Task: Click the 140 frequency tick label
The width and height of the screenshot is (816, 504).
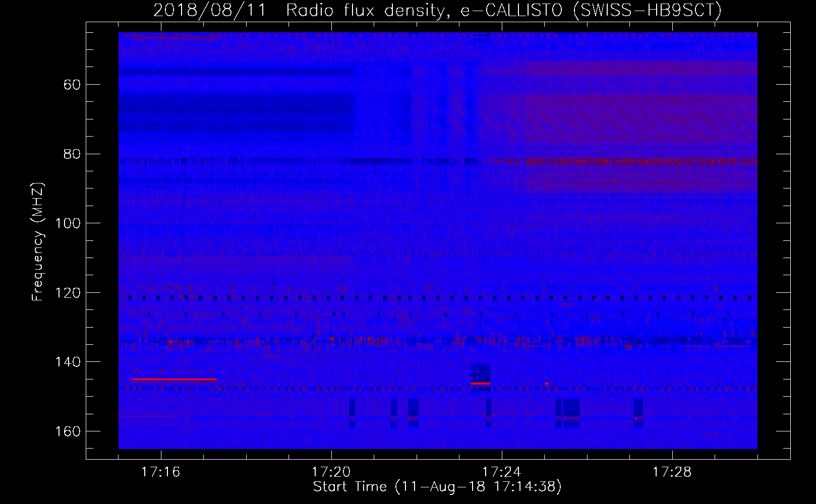Action: click(68, 362)
